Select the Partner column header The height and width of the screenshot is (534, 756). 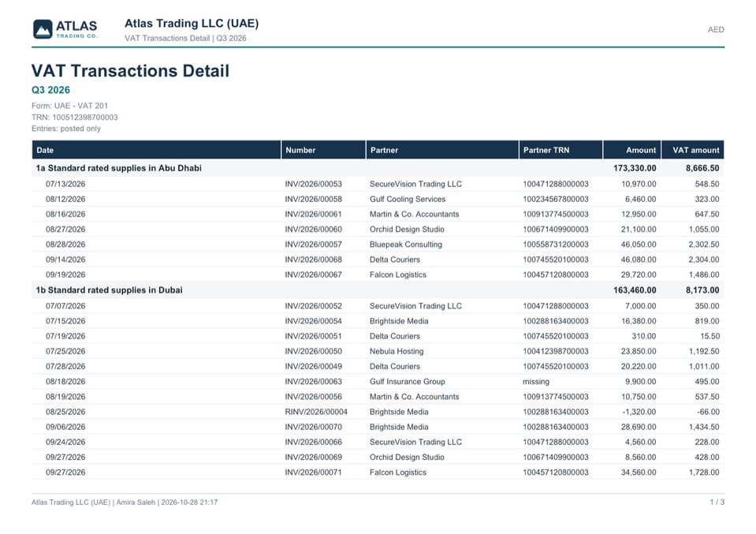442,150
